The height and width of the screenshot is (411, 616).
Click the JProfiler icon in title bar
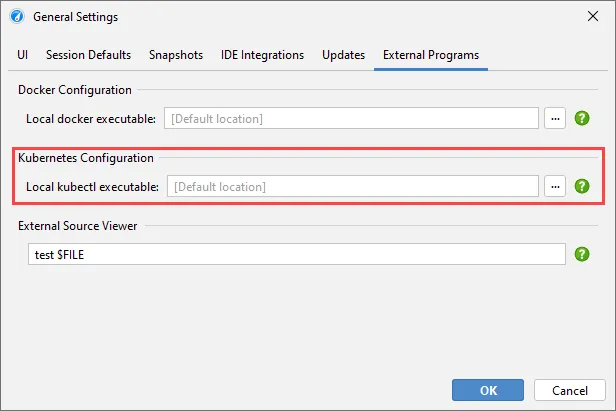(x=17, y=17)
